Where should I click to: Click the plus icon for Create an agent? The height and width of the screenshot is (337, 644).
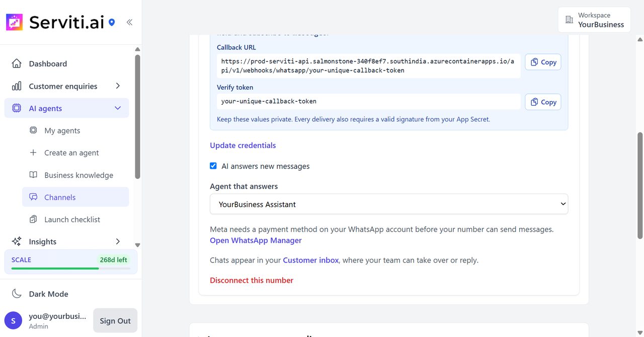[x=33, y=153]
